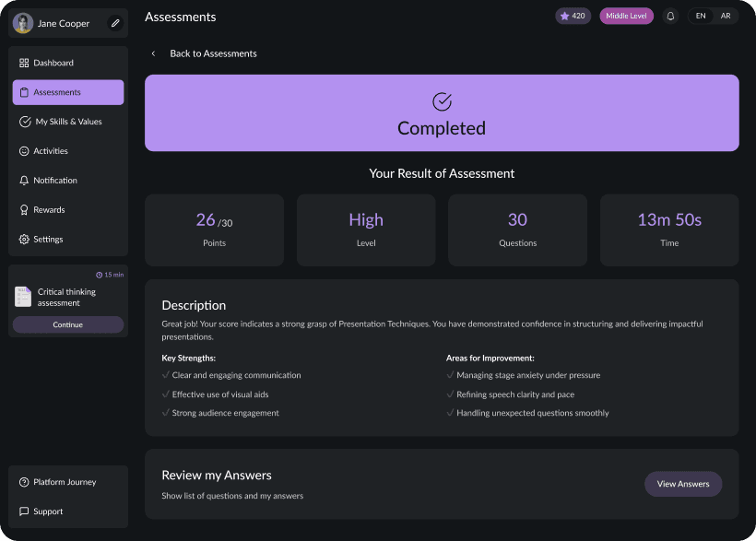Switch language to AR

(x=726, y=16)
